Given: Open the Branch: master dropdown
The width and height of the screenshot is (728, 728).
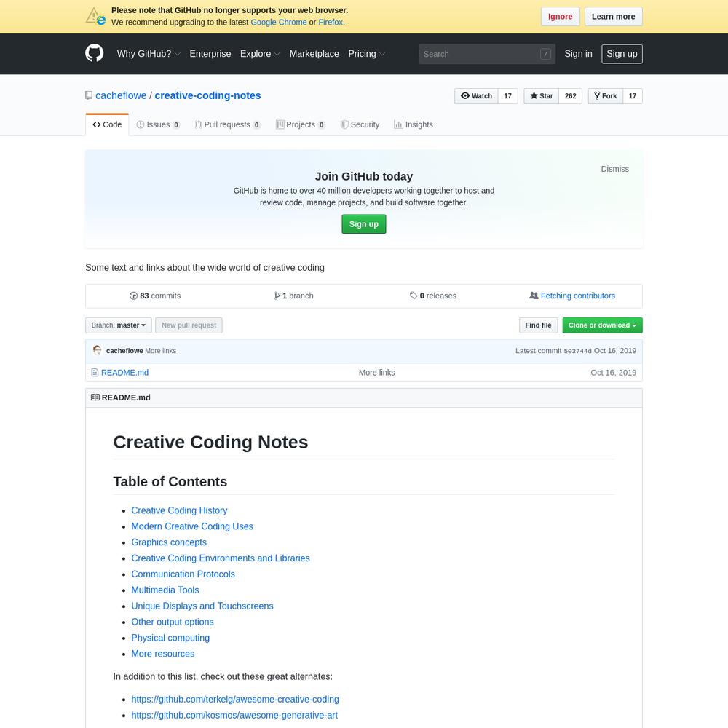Looking at the screenshot, I should click(119, 325).
